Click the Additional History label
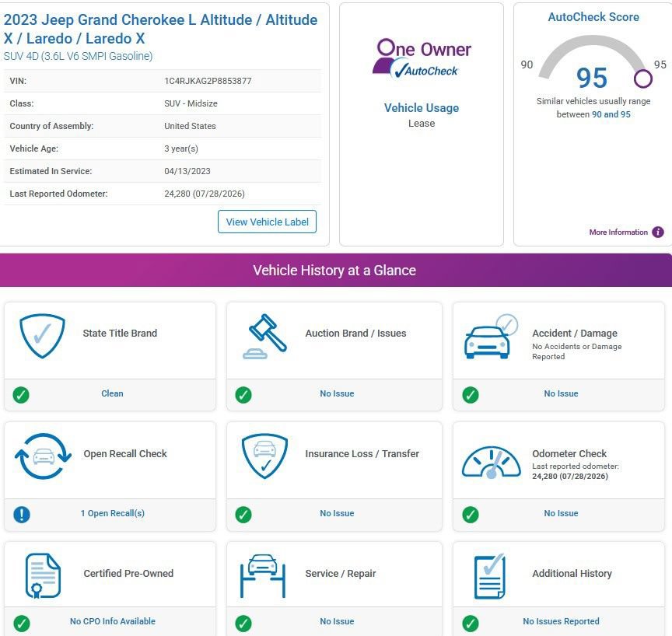The width and height of the screenshot is (672, 636). point(572,574)
